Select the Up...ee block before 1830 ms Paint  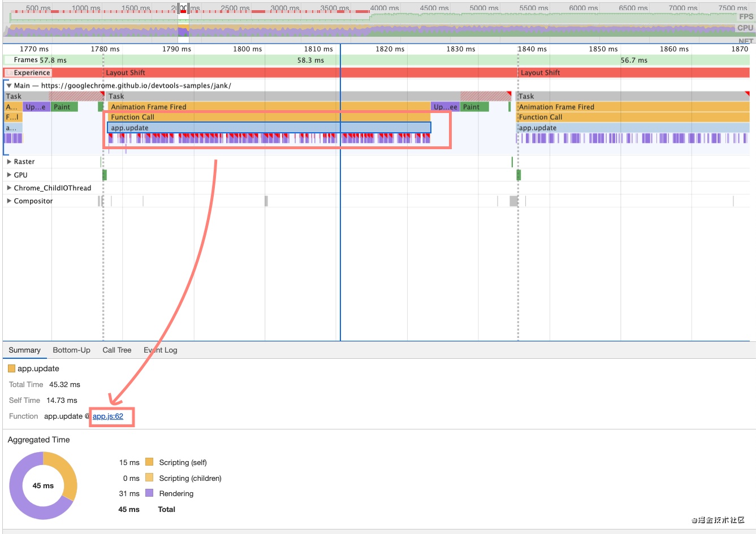(445, 107)
